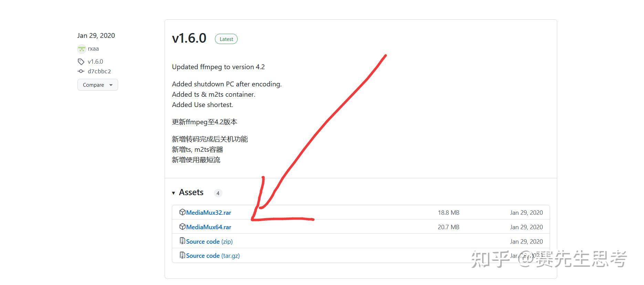Screen dimensions: 644x285
Task: Click the date in the MediaMux32.rar row
Action: 527,213
